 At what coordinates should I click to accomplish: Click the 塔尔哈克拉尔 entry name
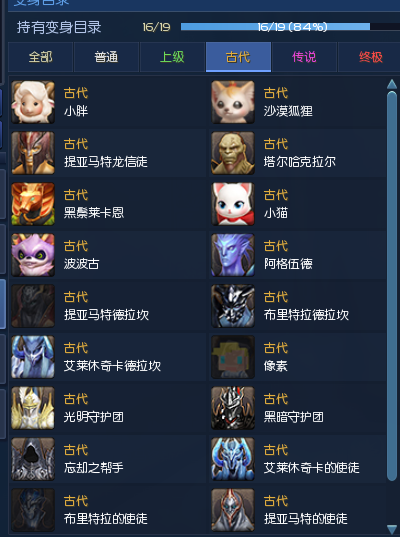300,162
